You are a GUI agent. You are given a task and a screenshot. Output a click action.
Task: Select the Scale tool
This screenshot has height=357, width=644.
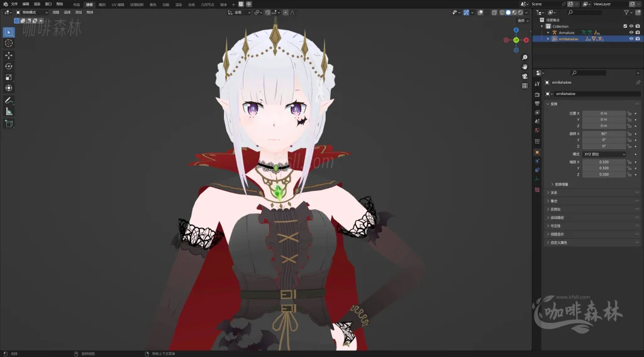9,77
